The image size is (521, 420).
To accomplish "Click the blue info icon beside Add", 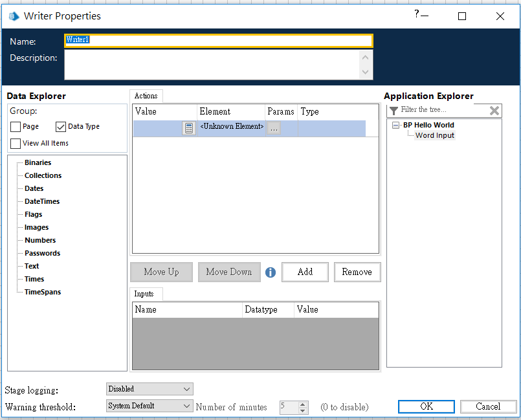I will [x=271, y=272].
